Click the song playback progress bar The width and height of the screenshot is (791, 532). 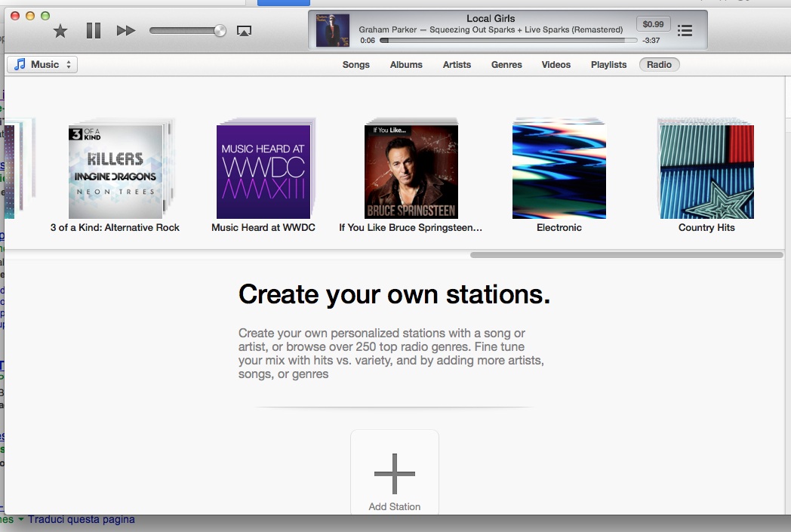point(506,41)
